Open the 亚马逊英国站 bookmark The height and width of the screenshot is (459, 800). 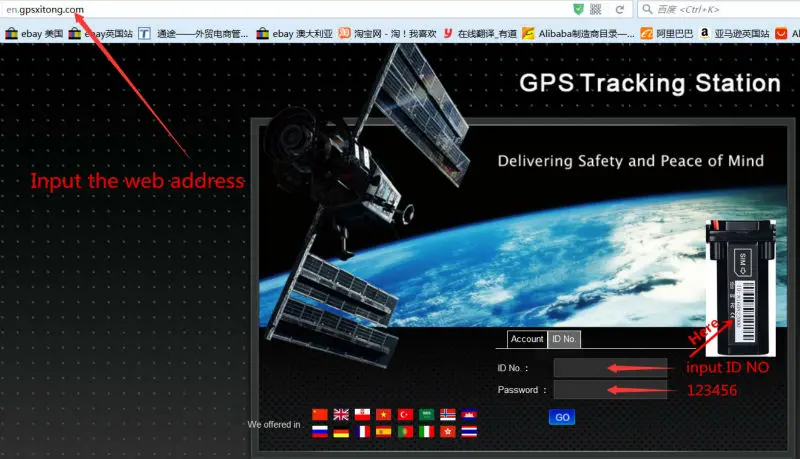click(x=734, y=34)
